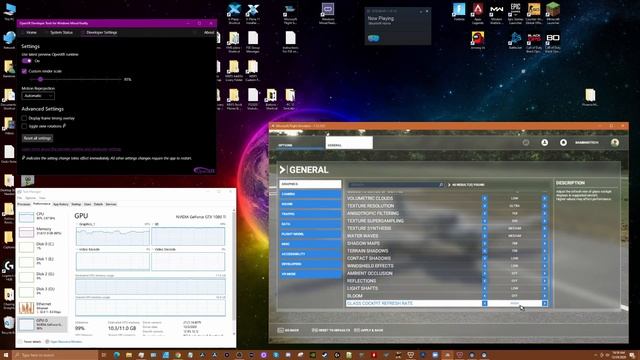Select VR Mode category in options
The image size is (640, 360).
[x=310, y=274]
